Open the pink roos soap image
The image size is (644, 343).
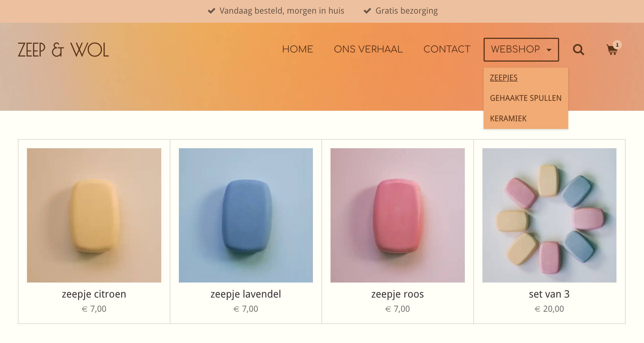398,215
